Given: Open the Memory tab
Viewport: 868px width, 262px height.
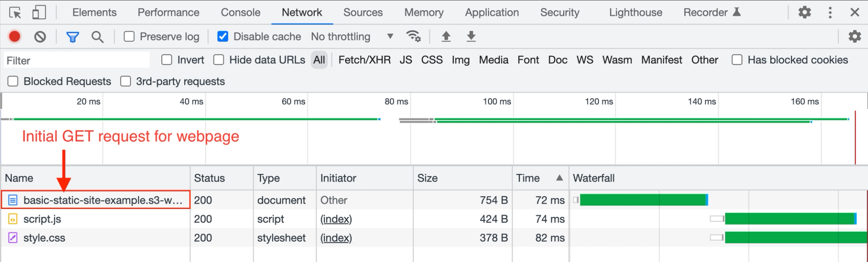Looking at the screenshot, I should click(424, 12).
